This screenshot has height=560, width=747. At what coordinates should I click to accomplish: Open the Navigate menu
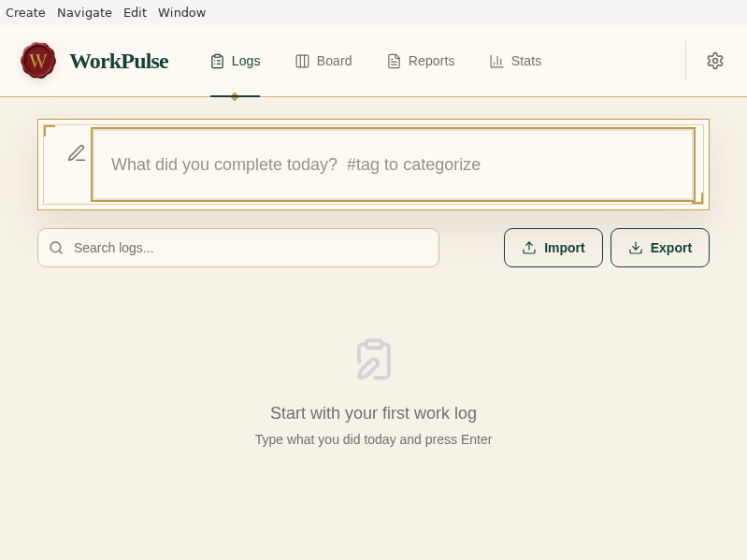click(x=84, y=12)
